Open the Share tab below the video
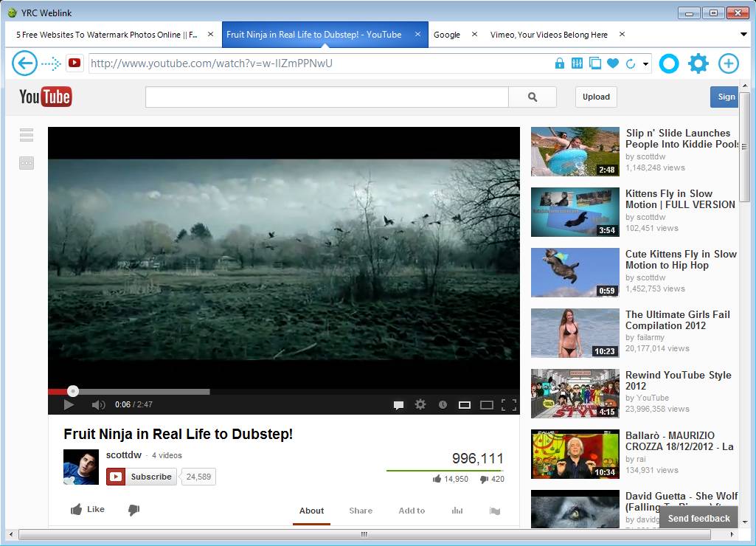This screenshot has height=546, width=756. [361, 511]
